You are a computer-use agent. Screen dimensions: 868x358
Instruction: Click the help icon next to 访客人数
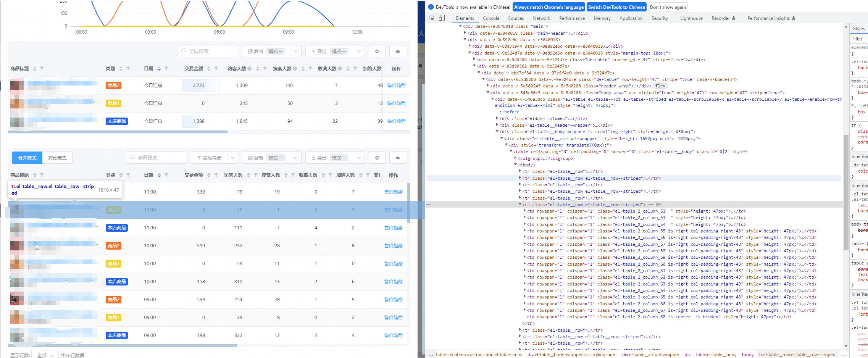pos(250,69)
